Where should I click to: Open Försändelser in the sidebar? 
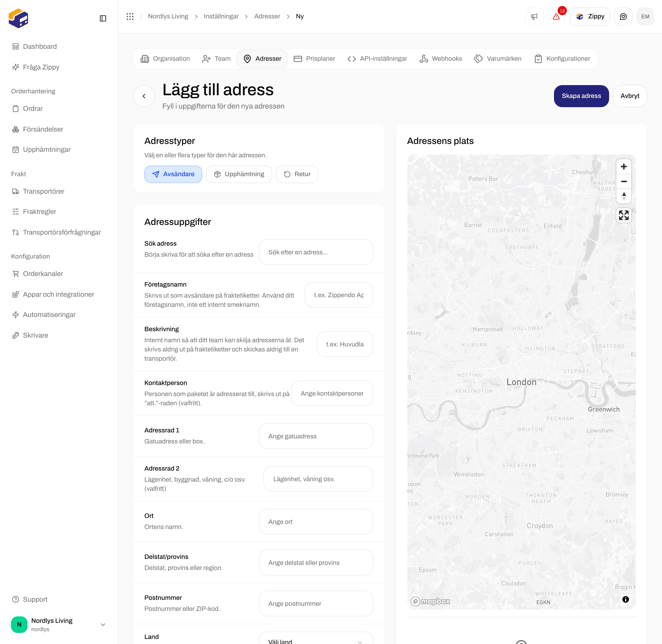click(x=59, y=129)
